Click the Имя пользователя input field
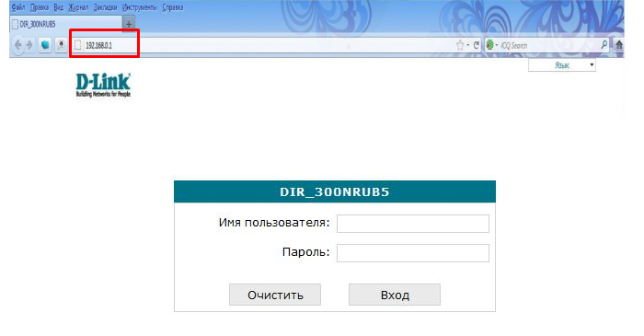Viewport: 644px width, 336px height. pyautogui.click(x=413, y=224)
